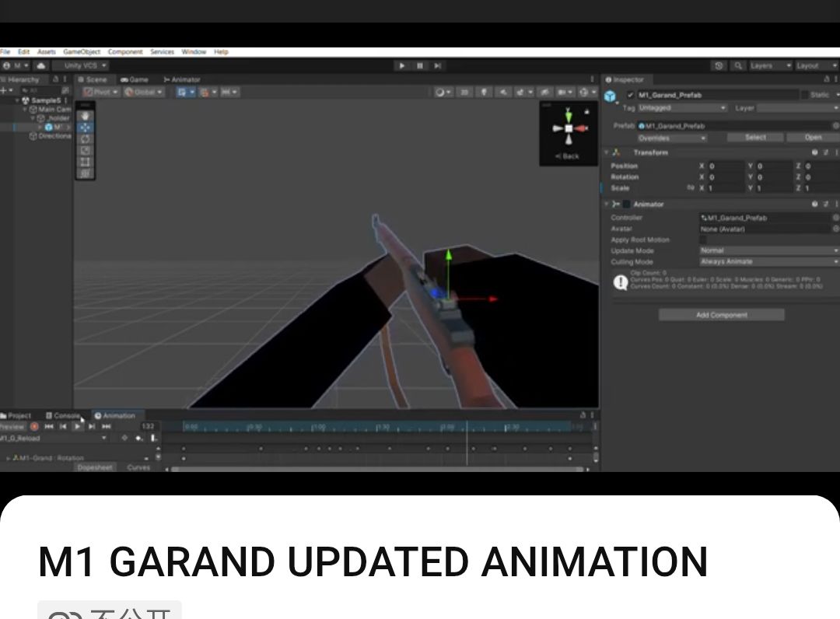Open the M1_G_Reload clip dropdown
The height and width of the screenshot is (619, 840).
pyautogui.click(x=54, y=438)
